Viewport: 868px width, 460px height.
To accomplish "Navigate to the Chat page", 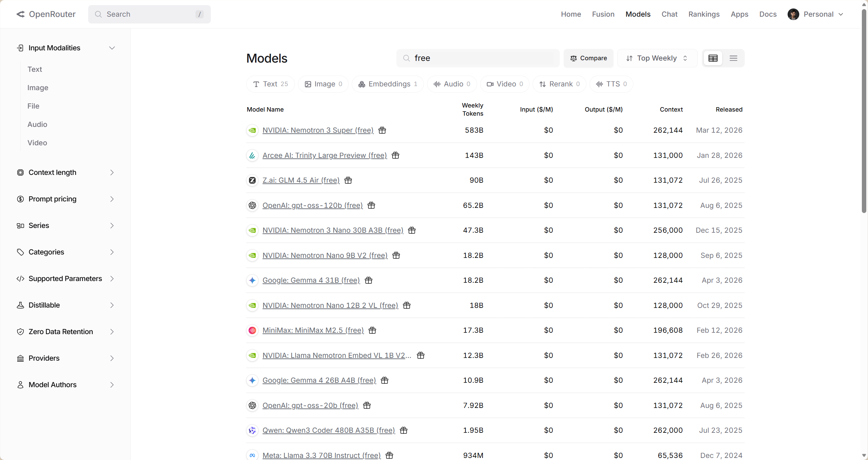I will click(669, 14).
